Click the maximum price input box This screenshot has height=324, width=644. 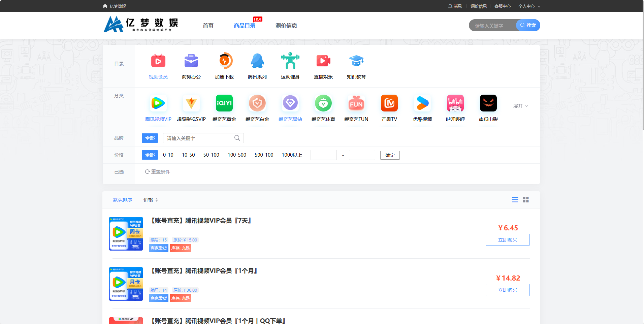click(x=362, y=155)
